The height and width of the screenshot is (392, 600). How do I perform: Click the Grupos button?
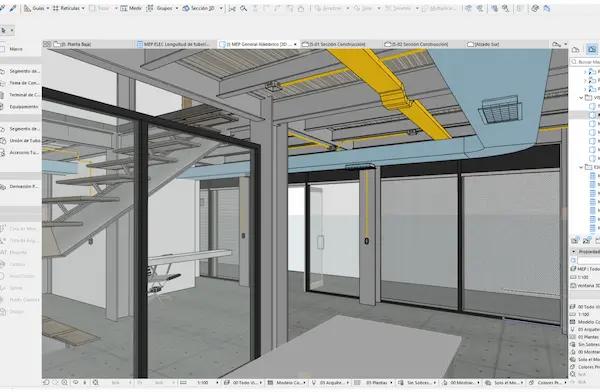tap(160, 8)
